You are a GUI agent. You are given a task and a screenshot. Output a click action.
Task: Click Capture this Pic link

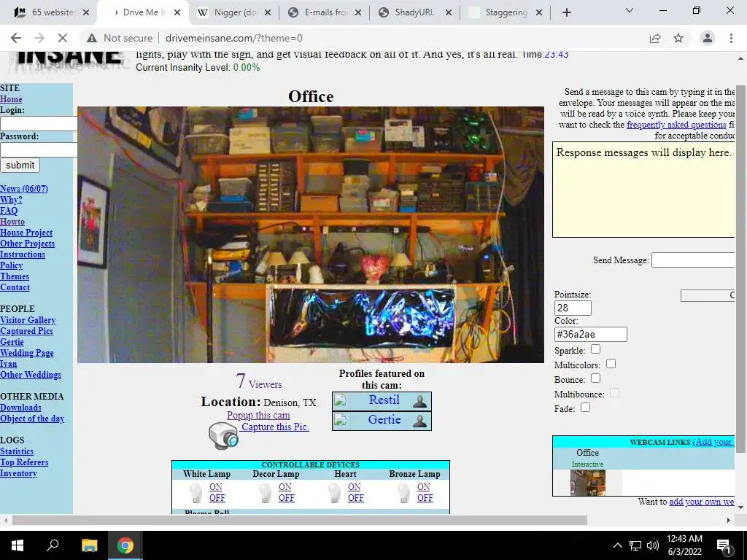click(x=275, y=427)
